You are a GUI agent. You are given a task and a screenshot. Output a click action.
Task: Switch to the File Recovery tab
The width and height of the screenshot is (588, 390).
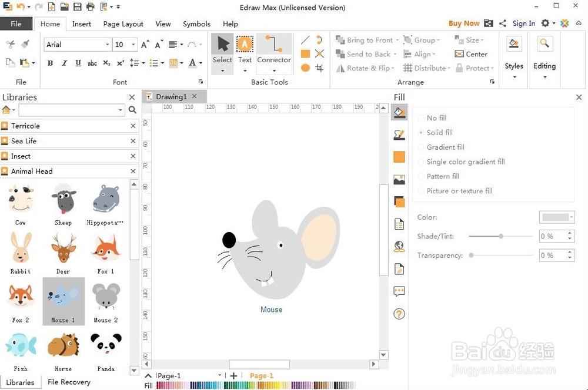(69, 382)
